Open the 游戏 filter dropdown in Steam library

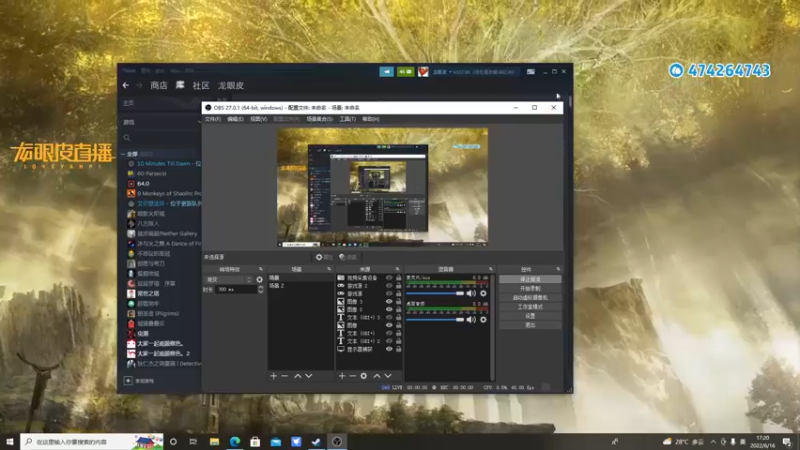199,122
